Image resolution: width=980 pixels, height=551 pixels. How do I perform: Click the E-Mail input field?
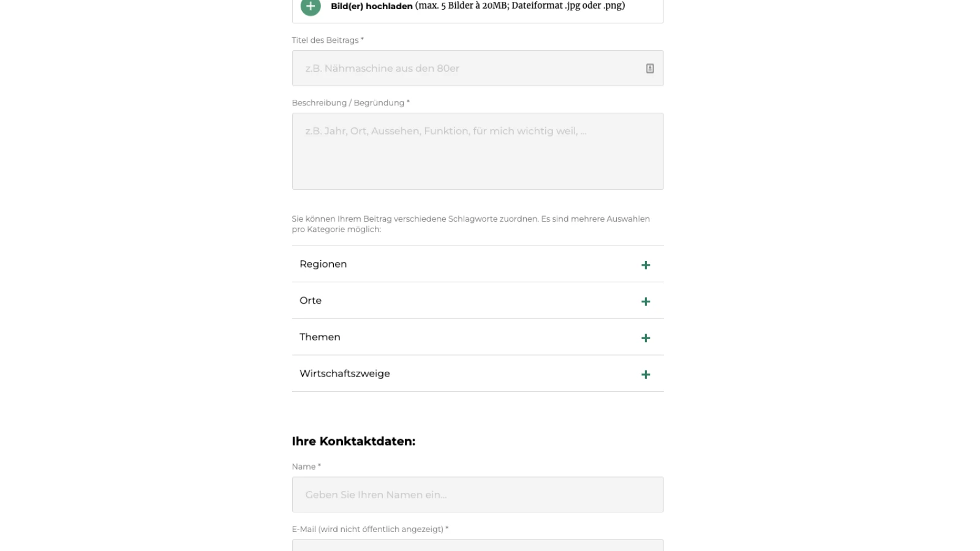tap(478, 547)
